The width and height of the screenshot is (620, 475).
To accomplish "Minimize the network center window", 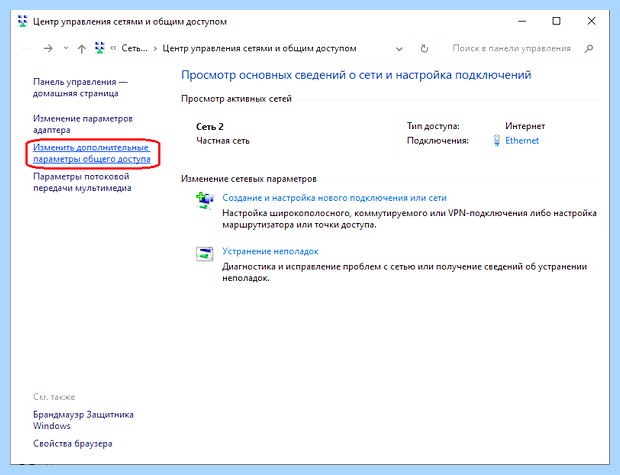I will [x=522, y=21].
